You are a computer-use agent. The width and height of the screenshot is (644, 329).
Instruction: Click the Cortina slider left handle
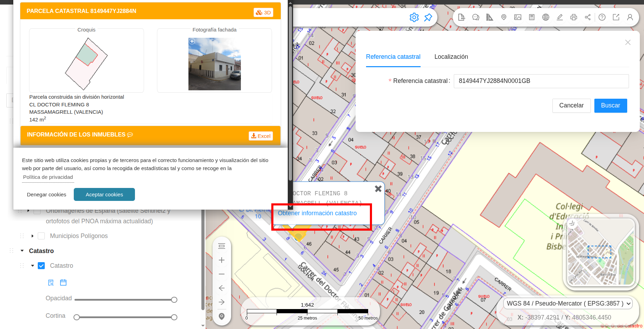pyautogui.click(x=77, y=317)
